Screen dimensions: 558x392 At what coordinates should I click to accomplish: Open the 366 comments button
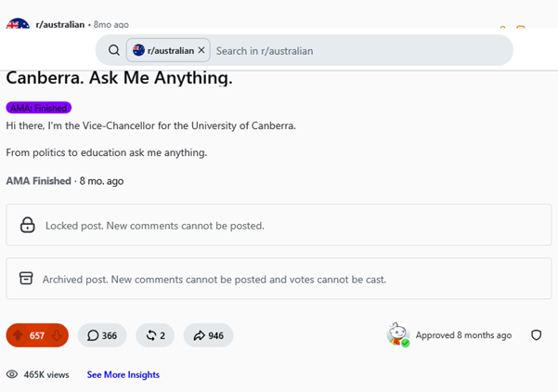tap(102, 335)
